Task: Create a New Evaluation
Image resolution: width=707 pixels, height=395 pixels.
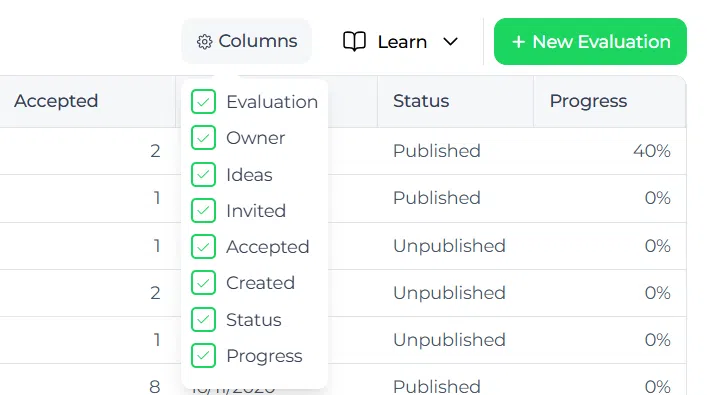Action: [590, 41]
